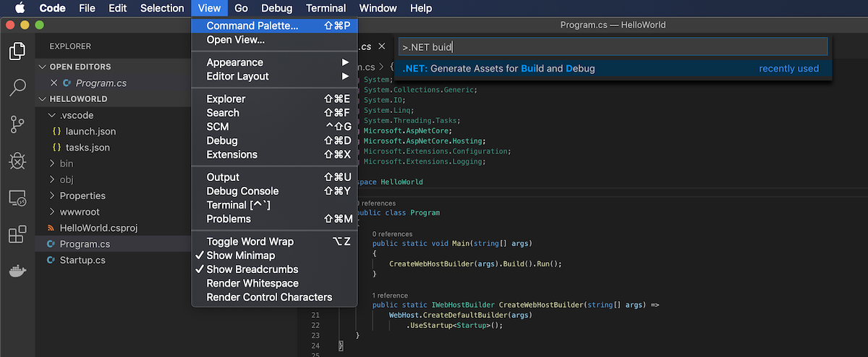Screen dimensions: 868x357
Task: Close Program.cs in Open Editors
Action: click(x=54, y=83)
